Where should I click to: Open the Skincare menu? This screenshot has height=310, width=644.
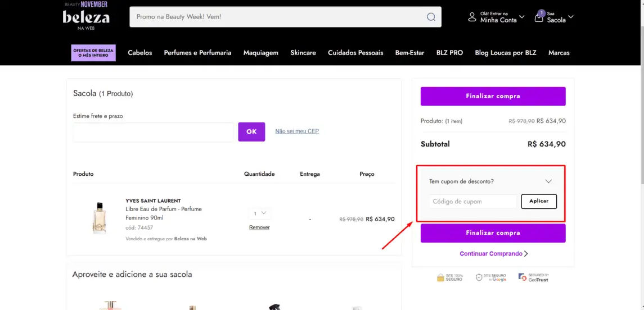point(303,53)
